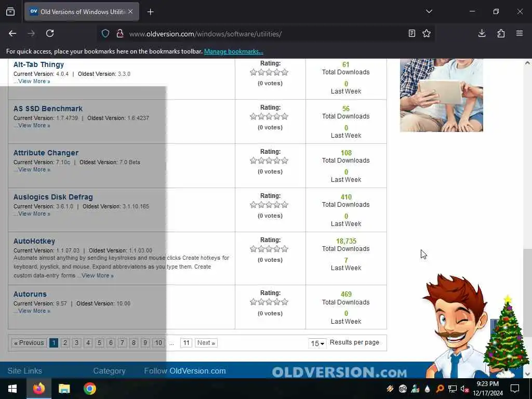Go back to the previous page

point(12,33)
